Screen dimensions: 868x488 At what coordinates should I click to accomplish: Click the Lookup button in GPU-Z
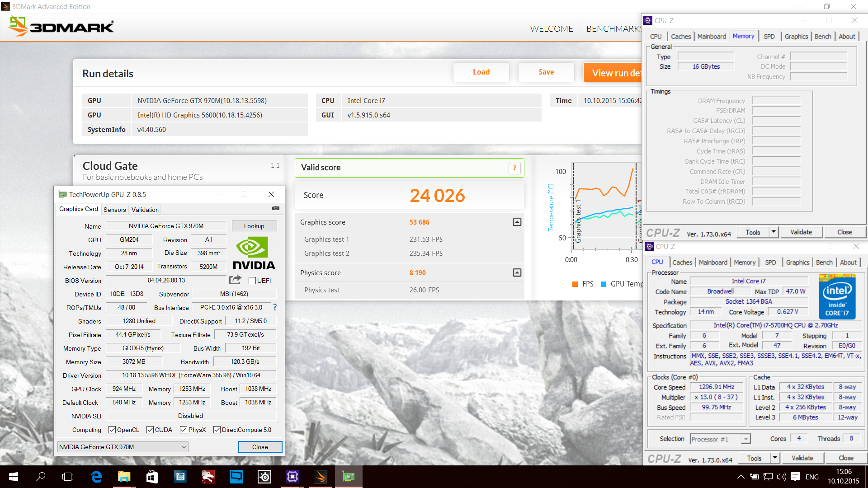(x=254, y=226)
